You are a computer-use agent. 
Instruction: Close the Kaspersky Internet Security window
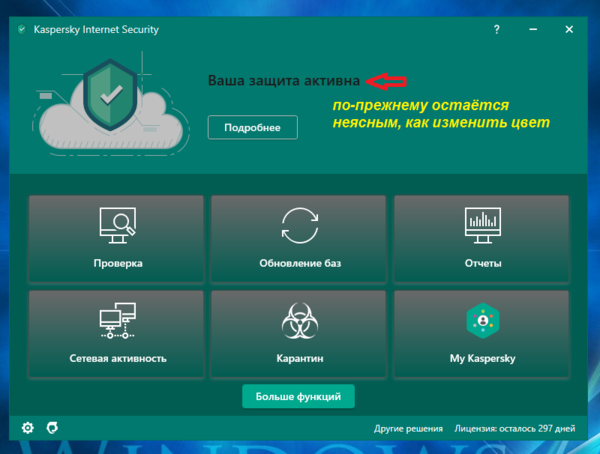[569, 29]
